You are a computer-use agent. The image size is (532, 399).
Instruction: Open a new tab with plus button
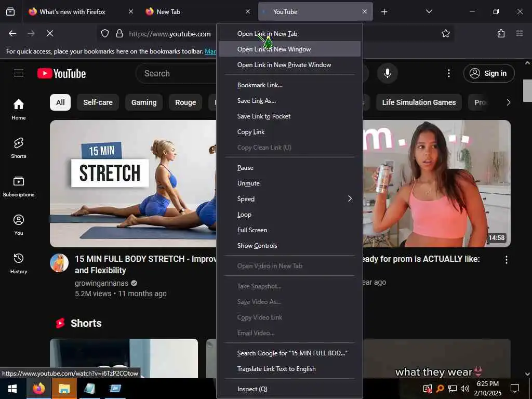(x=384, y=12)
